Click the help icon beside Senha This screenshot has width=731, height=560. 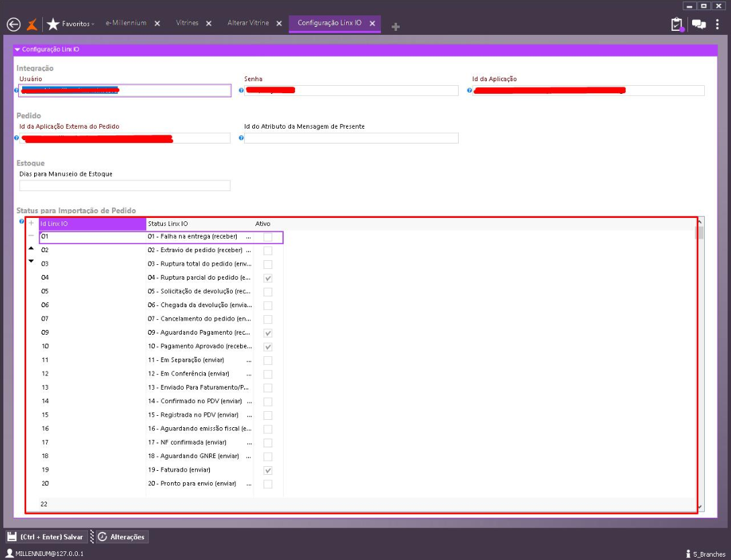[x=241, y=91]
